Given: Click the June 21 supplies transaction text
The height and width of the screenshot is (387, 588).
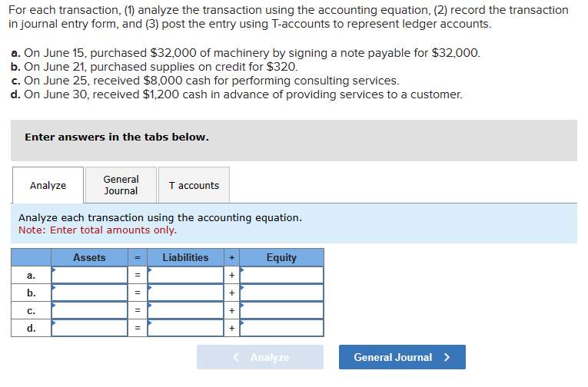Looking at the screenshot, I should [154, 67].
